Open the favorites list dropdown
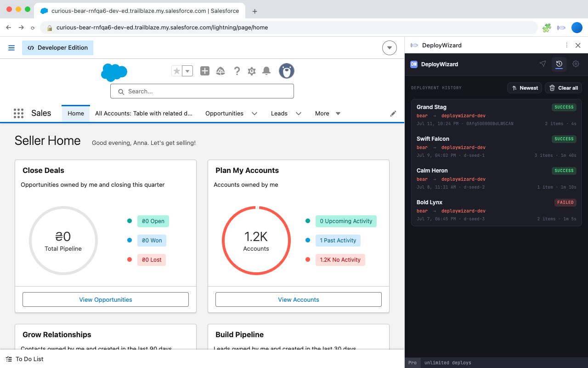 [x=187, y=71]
